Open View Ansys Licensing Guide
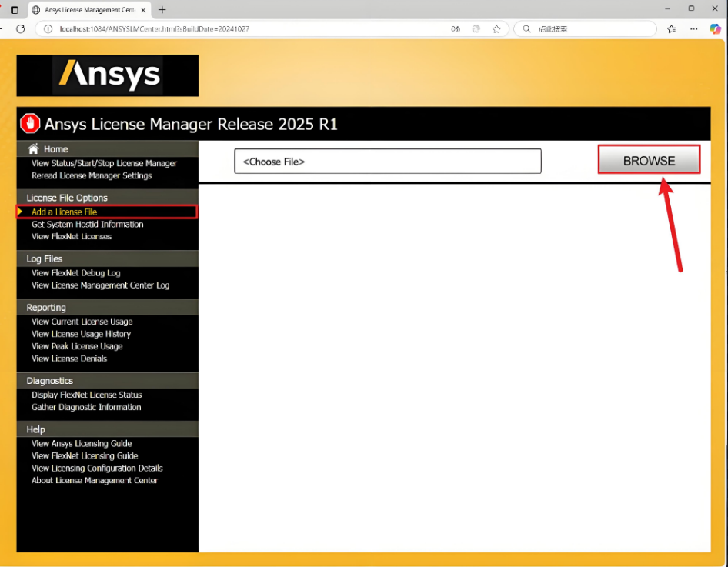The height and width of the screenshot is (567, 728). click(x=82, y=444)
